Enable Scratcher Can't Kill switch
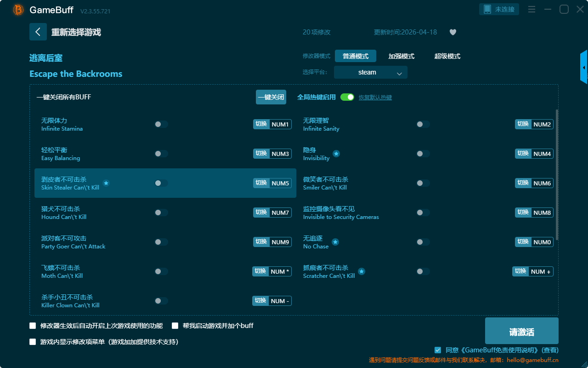Screen dimensions: 588x368 (x=423, y=271)
